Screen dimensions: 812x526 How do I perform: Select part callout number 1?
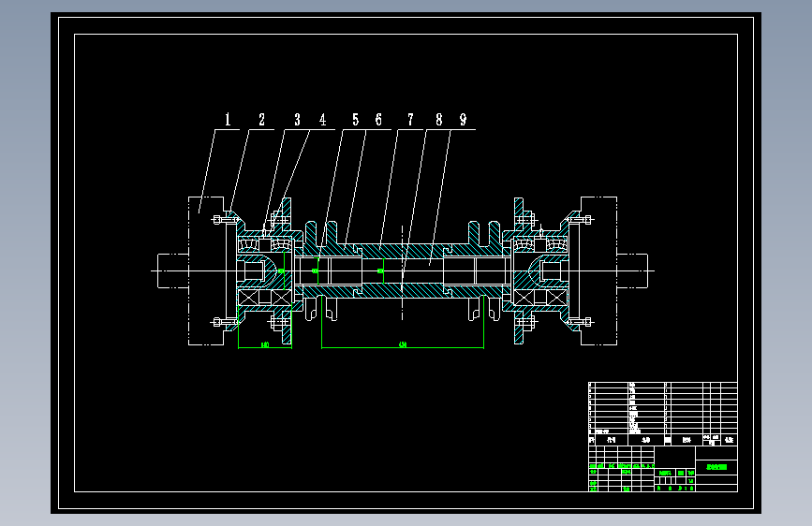point(228,120)
